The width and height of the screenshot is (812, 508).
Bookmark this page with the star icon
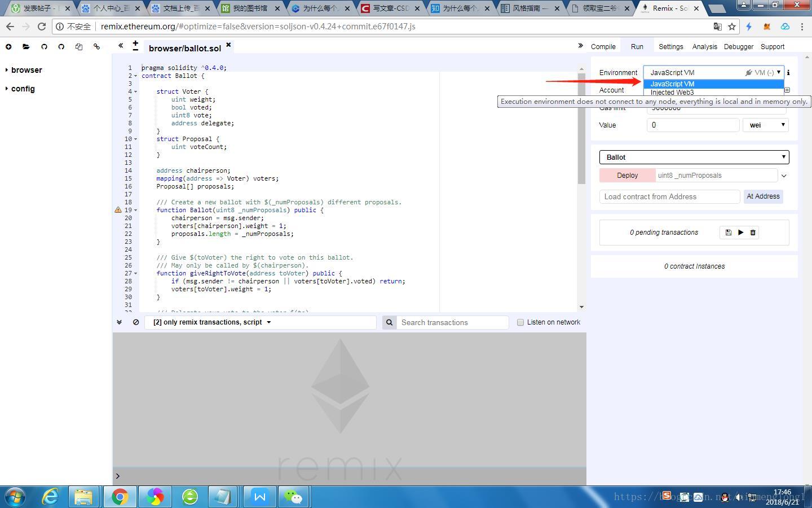[x=732, y=27]
